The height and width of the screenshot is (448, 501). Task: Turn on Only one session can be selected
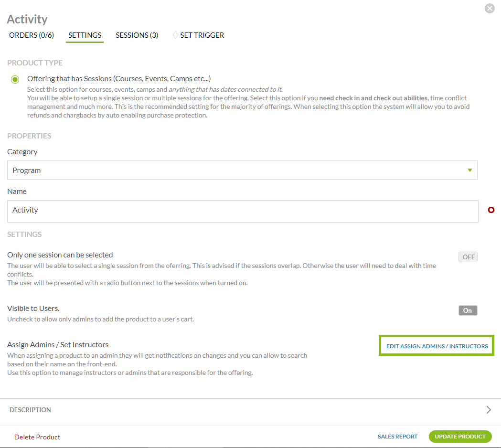point(468,257)
